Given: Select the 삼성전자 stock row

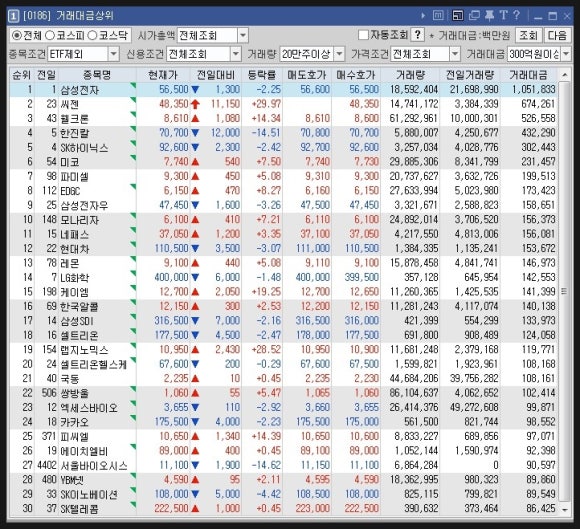Looking at the screenshot, I should (x=283, y=90).
